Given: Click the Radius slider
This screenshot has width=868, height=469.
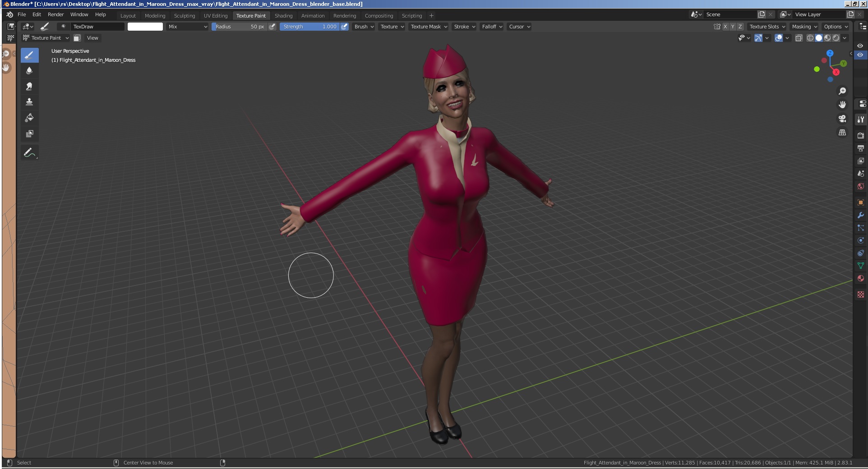Looking at the screenshot, I should [x=239, y=27].
